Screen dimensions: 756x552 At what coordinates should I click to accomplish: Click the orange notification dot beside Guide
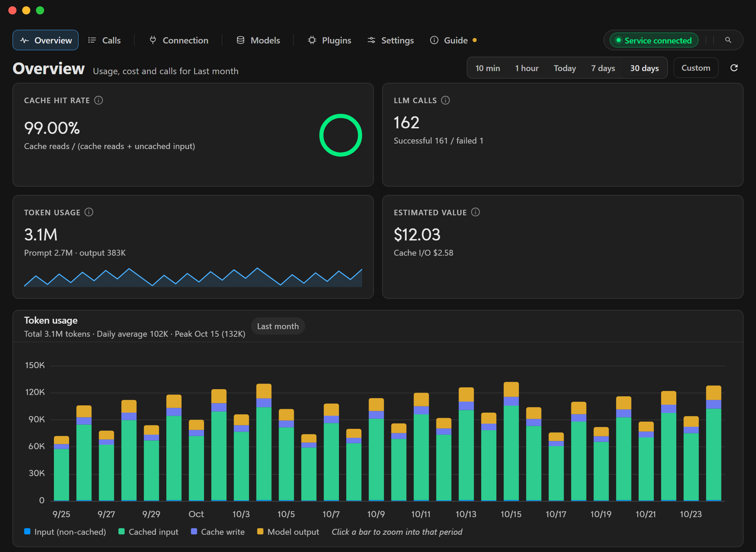tap(475, 40)
